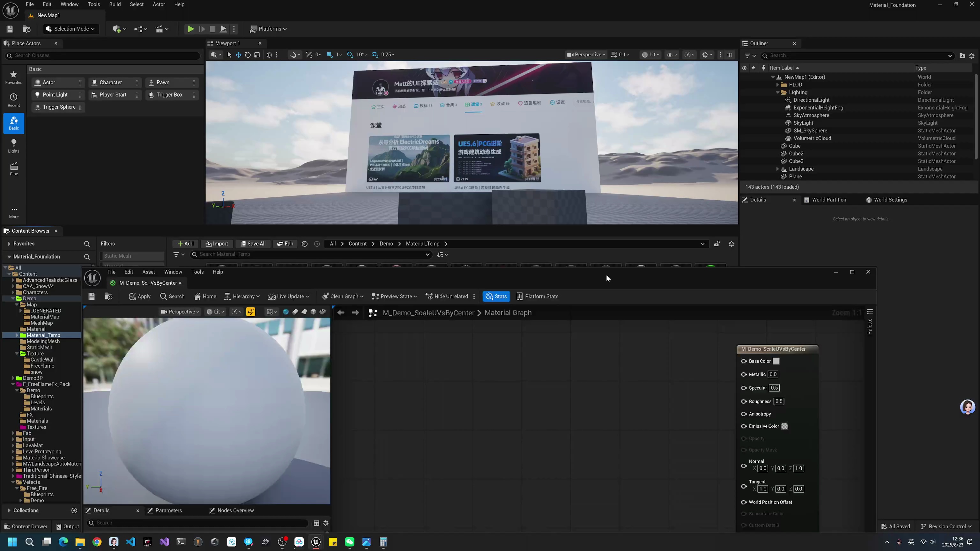This screenshot has width=980, height=551.
Task: Open the Favorites category in Place Actors
Action: point(14,77)
